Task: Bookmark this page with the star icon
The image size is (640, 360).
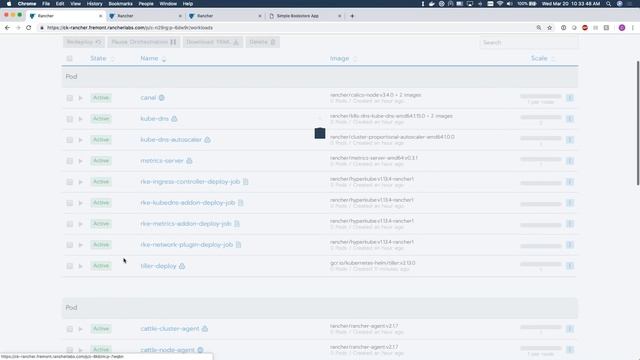Action: (x=550, y=28)
